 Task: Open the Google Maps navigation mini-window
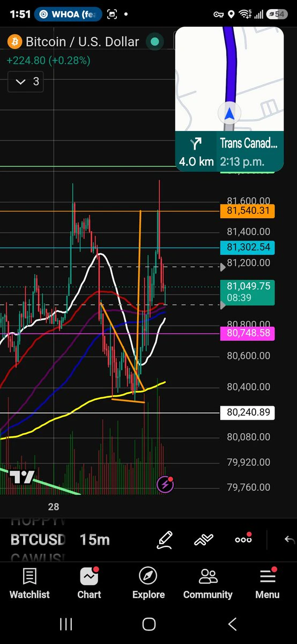click(x=229, y=98)
